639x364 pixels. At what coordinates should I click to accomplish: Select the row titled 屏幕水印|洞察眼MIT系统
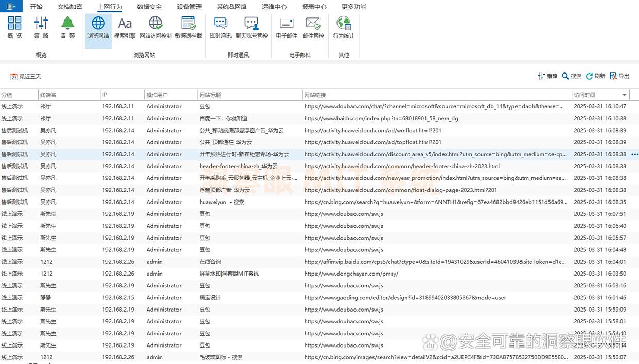pyautogui.click(x=319, y=274)
